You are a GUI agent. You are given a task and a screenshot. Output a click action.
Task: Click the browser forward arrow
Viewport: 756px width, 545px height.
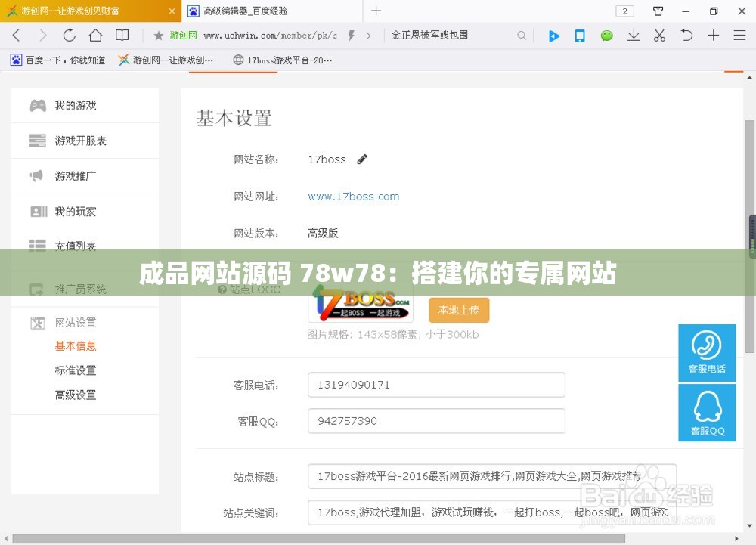click(43, 36)
